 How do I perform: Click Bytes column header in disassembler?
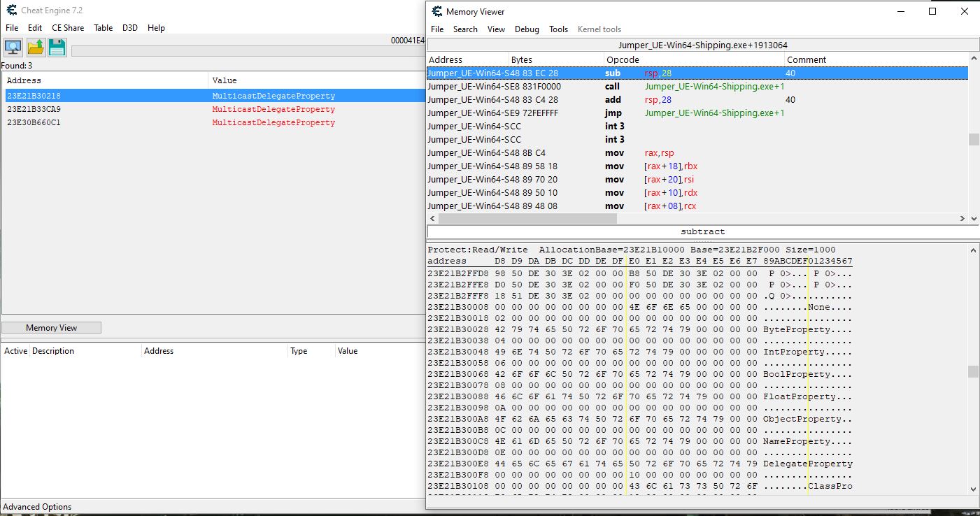click(556, 59)
